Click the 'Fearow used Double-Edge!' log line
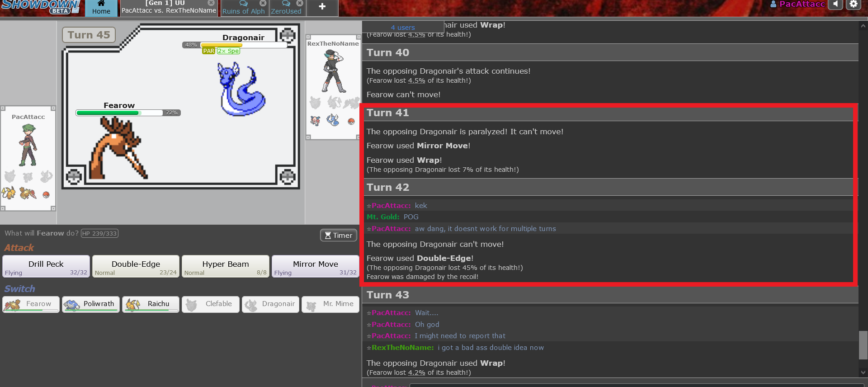Viewport: 868px width, 387px height. tap(420, 258)
